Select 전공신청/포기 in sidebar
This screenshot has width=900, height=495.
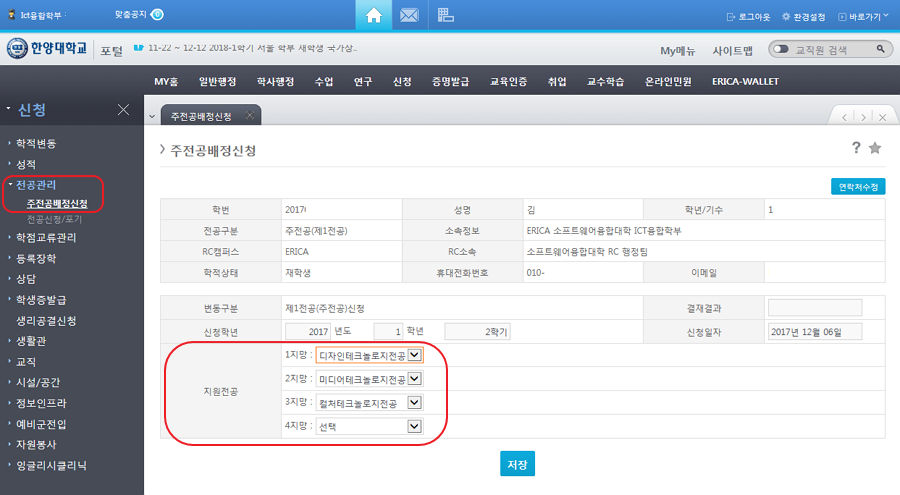click(55, 218)
